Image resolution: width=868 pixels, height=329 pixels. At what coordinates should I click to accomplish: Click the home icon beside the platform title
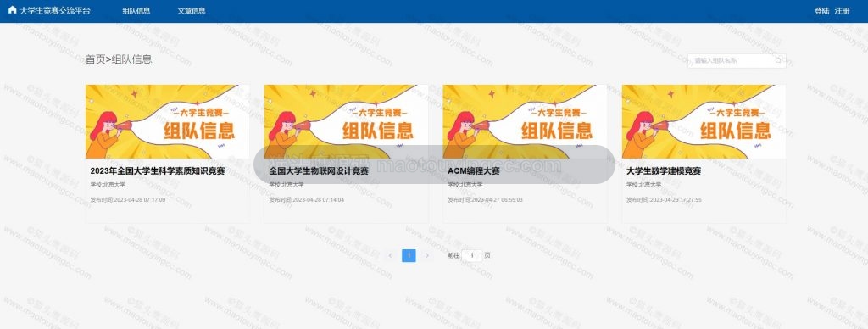tap(12, 10)
